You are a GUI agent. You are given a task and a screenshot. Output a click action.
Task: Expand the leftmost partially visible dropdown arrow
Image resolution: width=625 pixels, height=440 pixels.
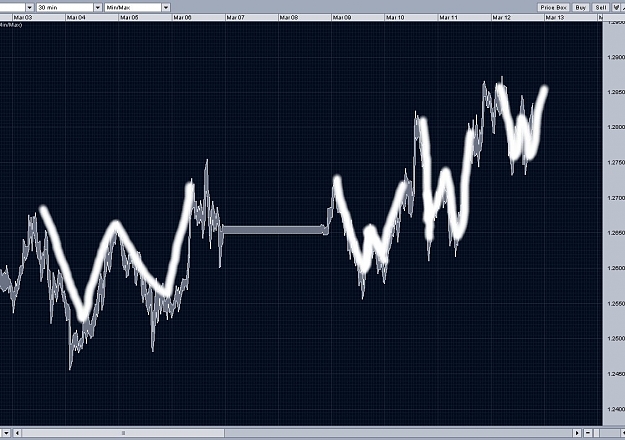point(29,8)
